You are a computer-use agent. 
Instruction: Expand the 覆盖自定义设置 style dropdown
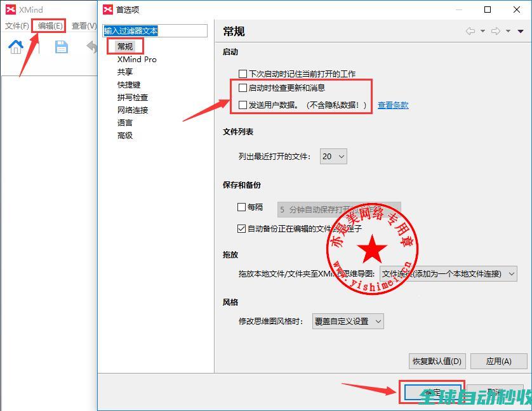(348, 321)
